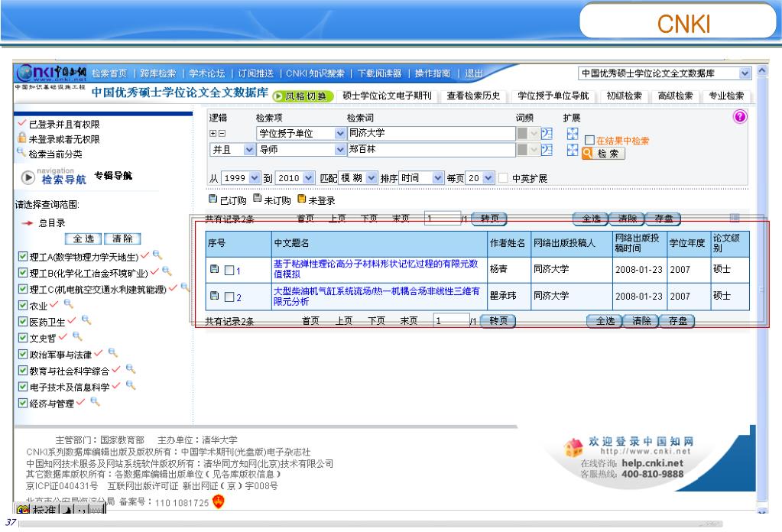Click the page vertical scrollbar
This screenshot has width=782, height=532.
coord(761,289)
